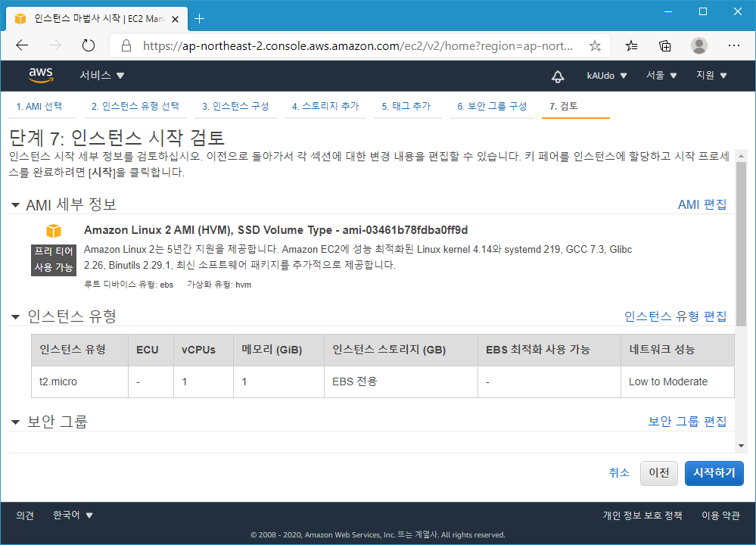Open the 한국어 language dropdown
The height and width of the screenshot is (545, 756).
[73, 515]
